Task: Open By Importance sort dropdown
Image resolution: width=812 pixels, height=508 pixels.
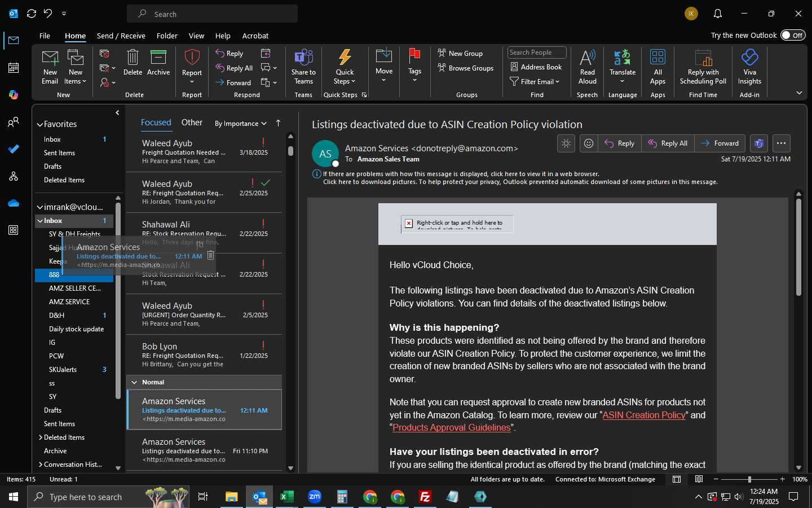Action: [241, 124]
